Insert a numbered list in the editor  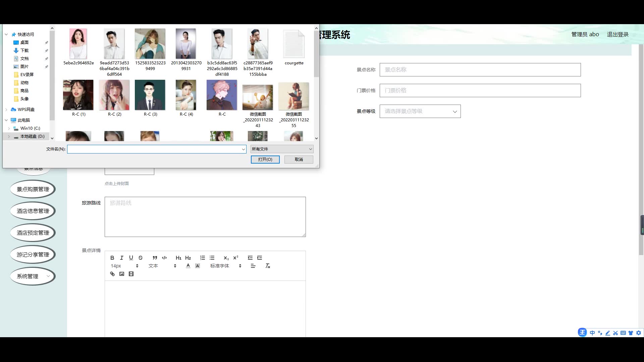tap(202, 258)
